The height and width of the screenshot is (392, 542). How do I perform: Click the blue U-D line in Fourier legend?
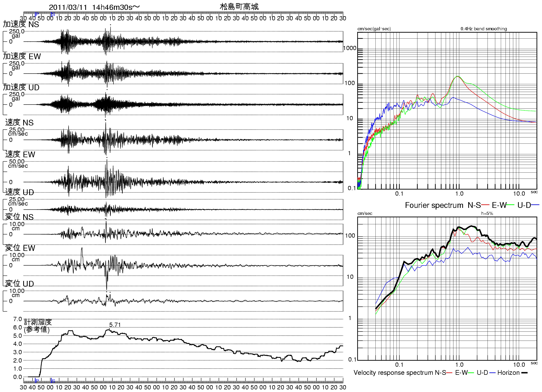pyautogui.click(x=535, y=205)
